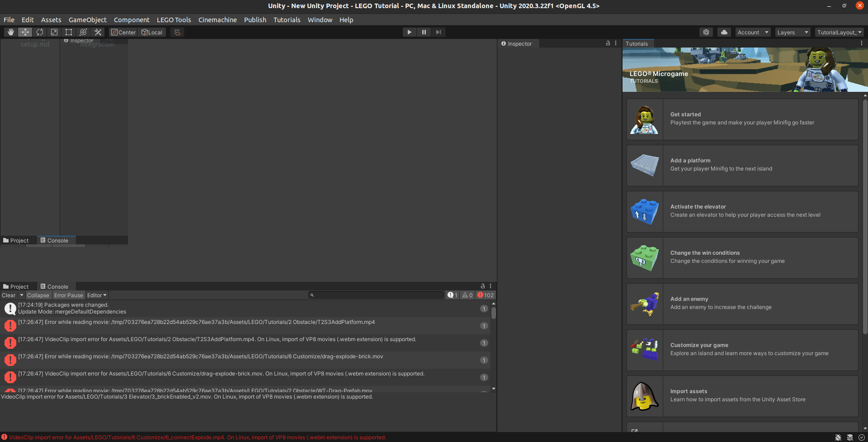Image resolution: width=868 pixels, height=442 pixels.
Task: Open the GameObject menu
Action: click(88, 20)
